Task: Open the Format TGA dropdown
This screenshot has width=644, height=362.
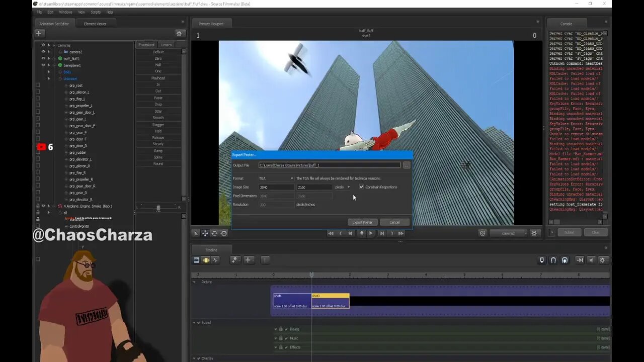Action: pos(276,178)
